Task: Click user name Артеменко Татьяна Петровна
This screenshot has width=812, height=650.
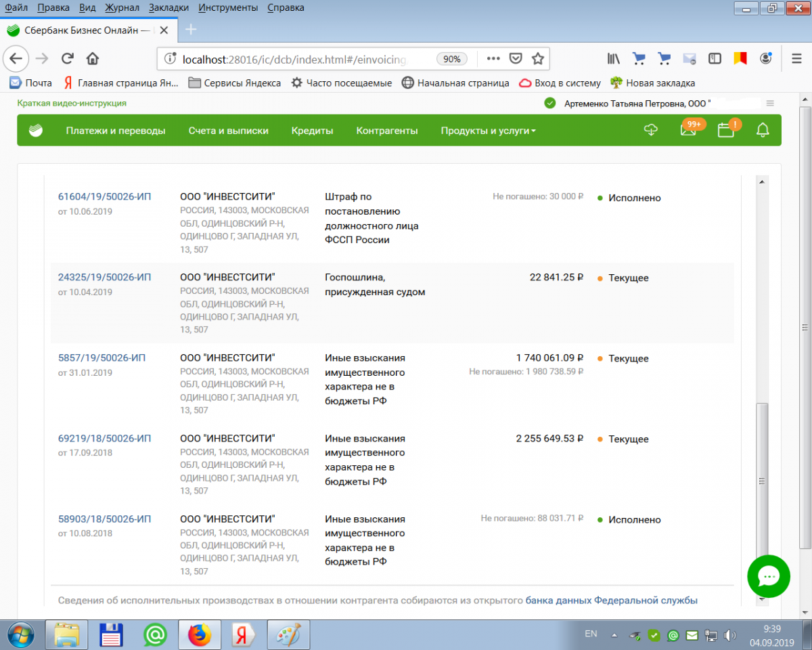Action: [x=624, y=104]
